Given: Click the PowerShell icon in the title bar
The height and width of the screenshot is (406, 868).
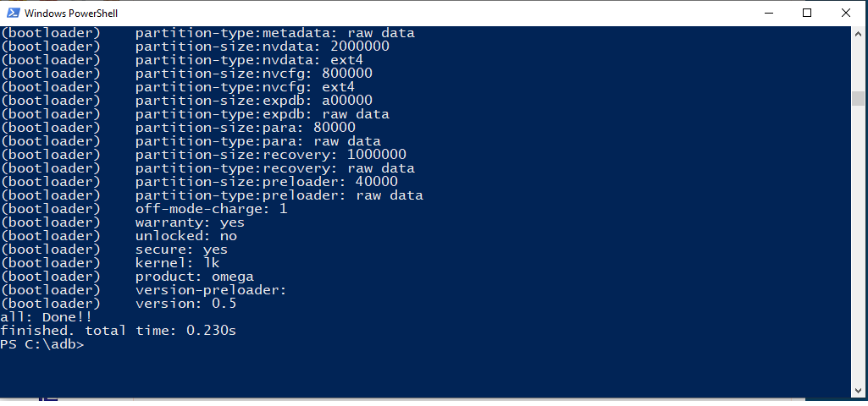Looking at the screenshot, I should (11, 13).
